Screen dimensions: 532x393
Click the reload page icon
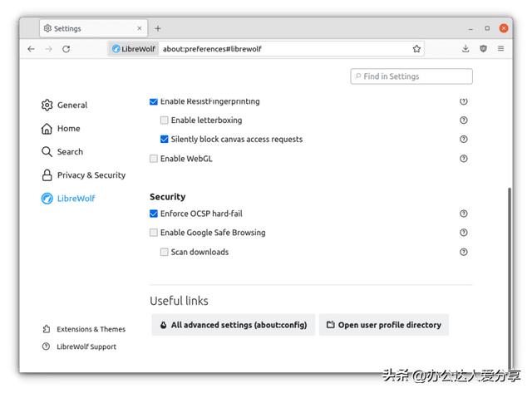coord(66,49)
